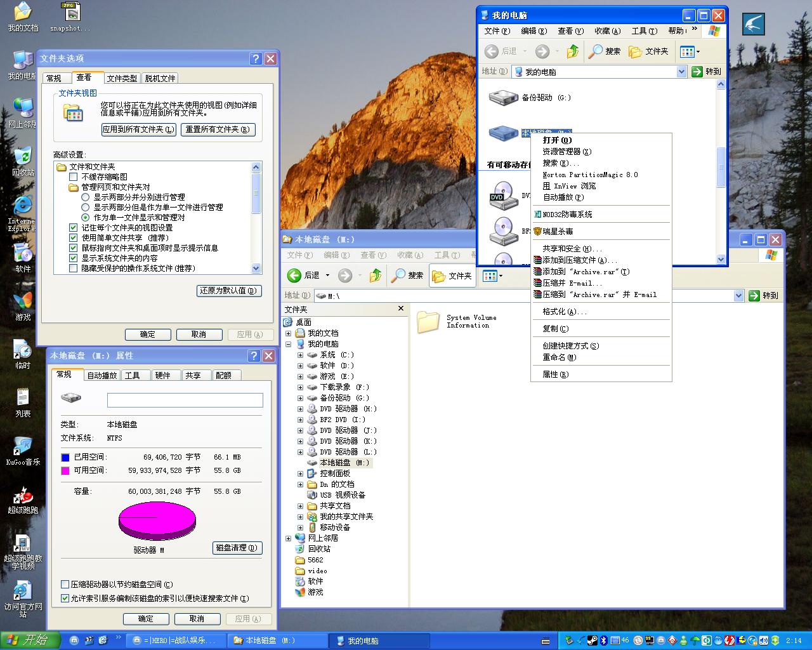Image resolution: width=812 pixels, height=650 pixels.
Task: Choose 格式化(A)... from the context menu
Action: (x=564, y=312)
